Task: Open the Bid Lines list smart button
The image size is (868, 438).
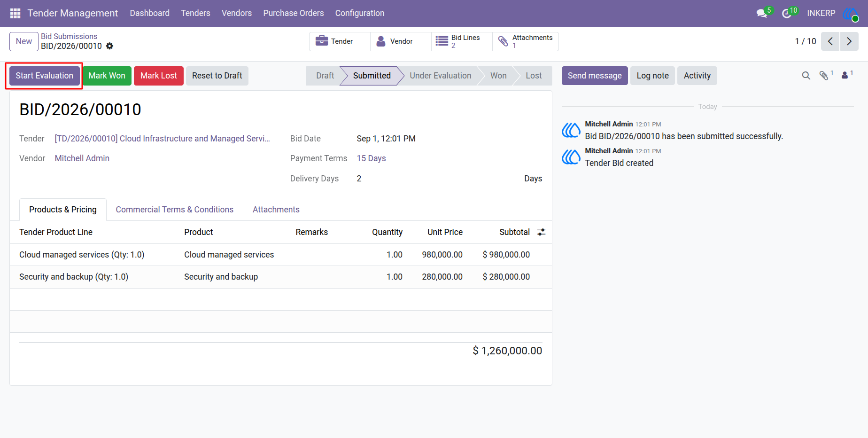Action: click(x=462, y=41)
